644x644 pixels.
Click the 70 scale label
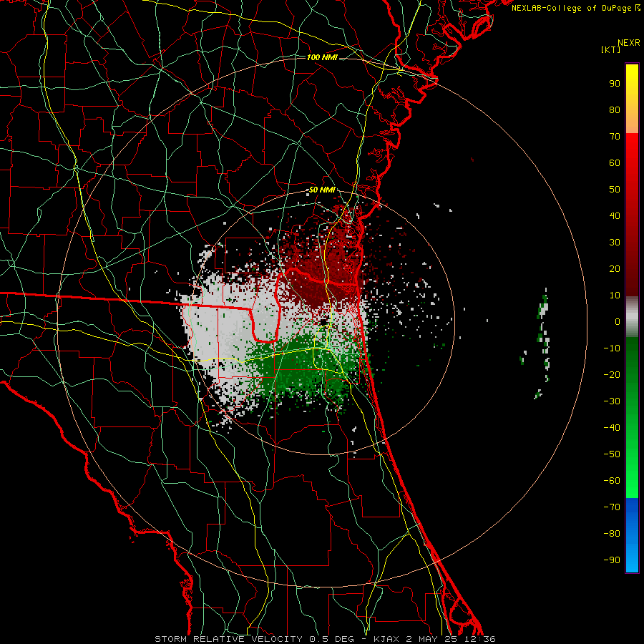pos(615,137)
